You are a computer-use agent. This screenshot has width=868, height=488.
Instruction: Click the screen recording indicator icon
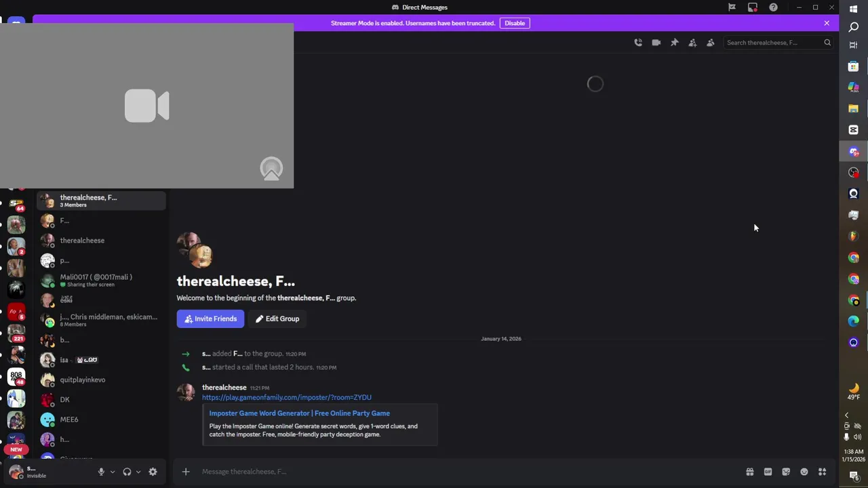point(753,7)
